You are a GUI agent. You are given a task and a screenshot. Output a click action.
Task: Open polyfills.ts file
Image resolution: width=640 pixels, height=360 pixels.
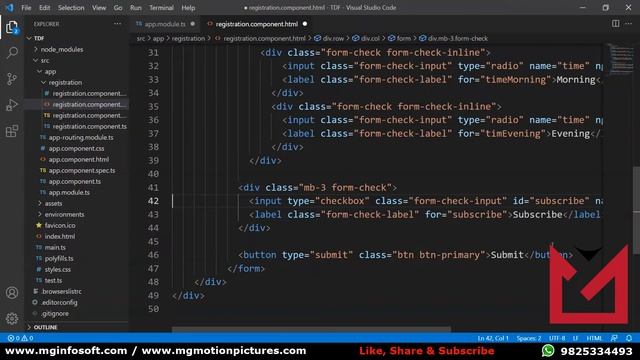coord(59,258)
